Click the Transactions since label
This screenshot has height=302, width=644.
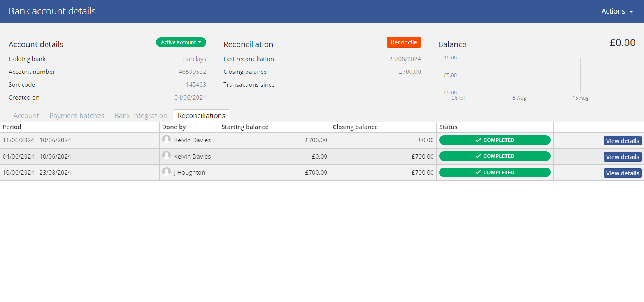[x=249, y=84]
